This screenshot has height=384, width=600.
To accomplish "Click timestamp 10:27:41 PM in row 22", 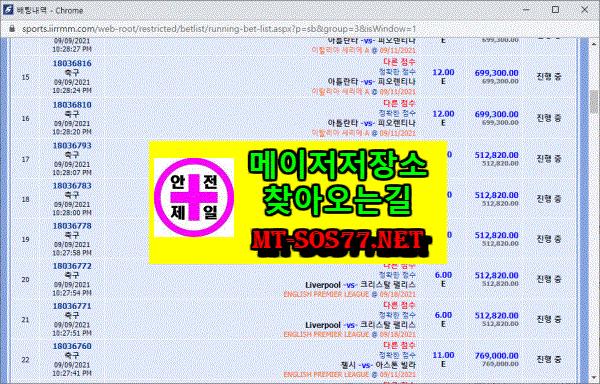I will tap(72, 373).
